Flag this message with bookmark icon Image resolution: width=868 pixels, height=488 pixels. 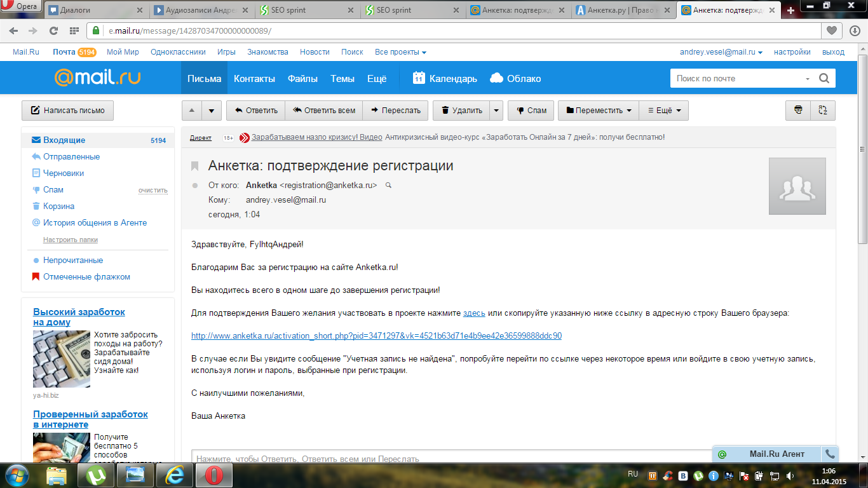[195, 166]
